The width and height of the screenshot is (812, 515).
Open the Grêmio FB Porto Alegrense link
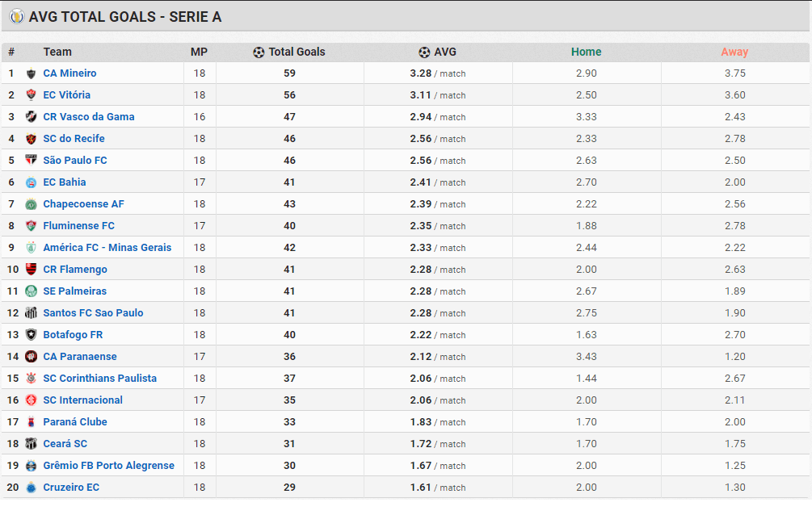(109, 465)
